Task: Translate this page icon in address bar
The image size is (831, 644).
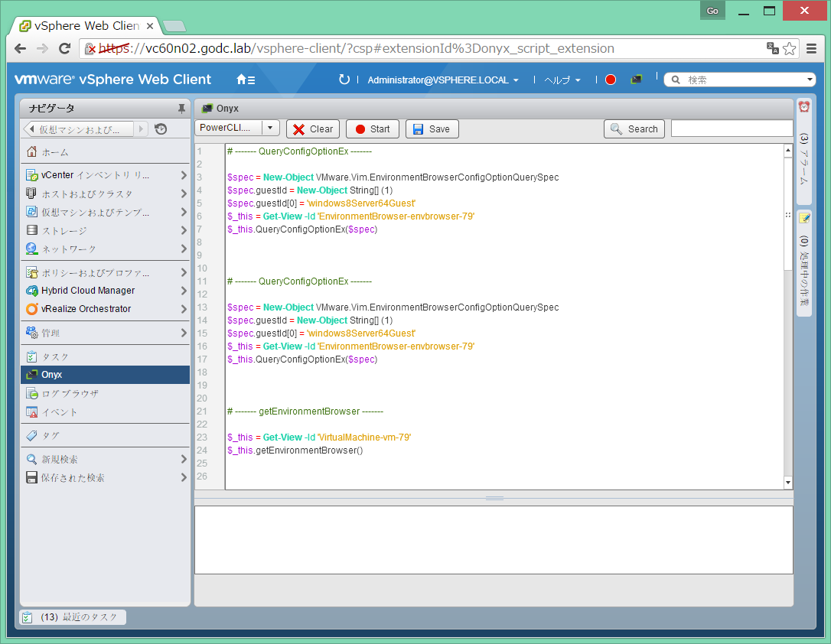Action: tap(773, 48)
